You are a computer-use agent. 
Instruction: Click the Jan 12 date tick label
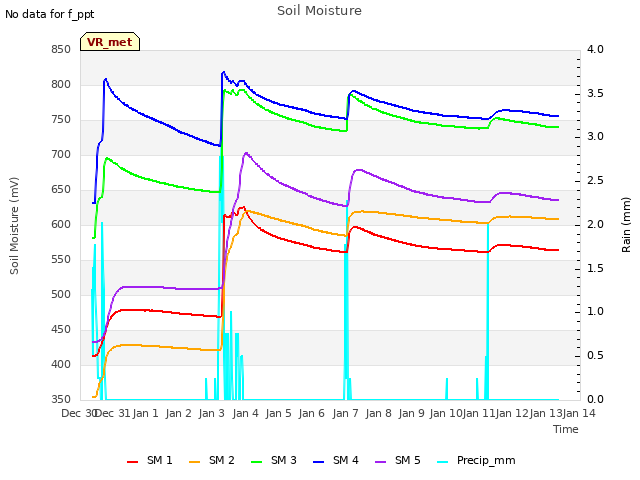(x=513, y=413)
